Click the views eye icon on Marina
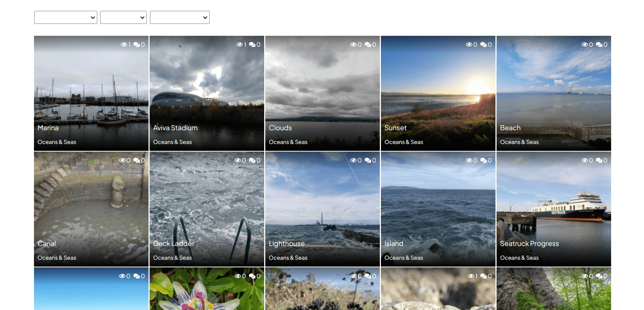 [x=124, y=44]
